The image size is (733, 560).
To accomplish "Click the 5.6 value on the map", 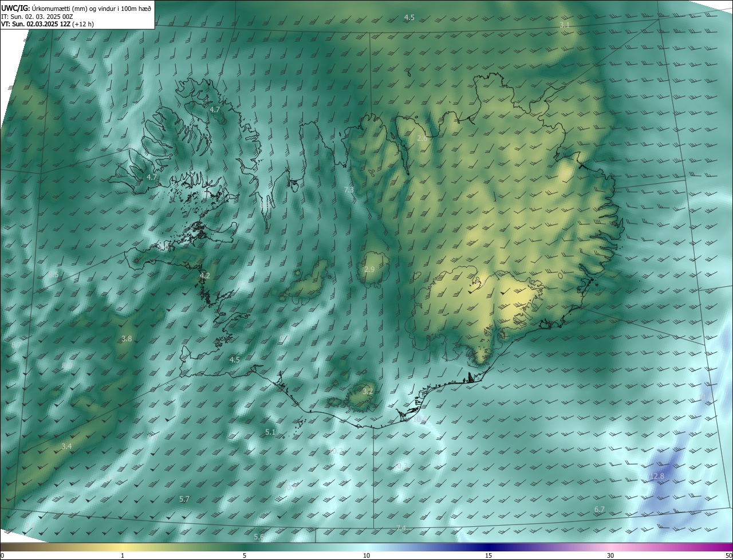I will click(259, 537).
